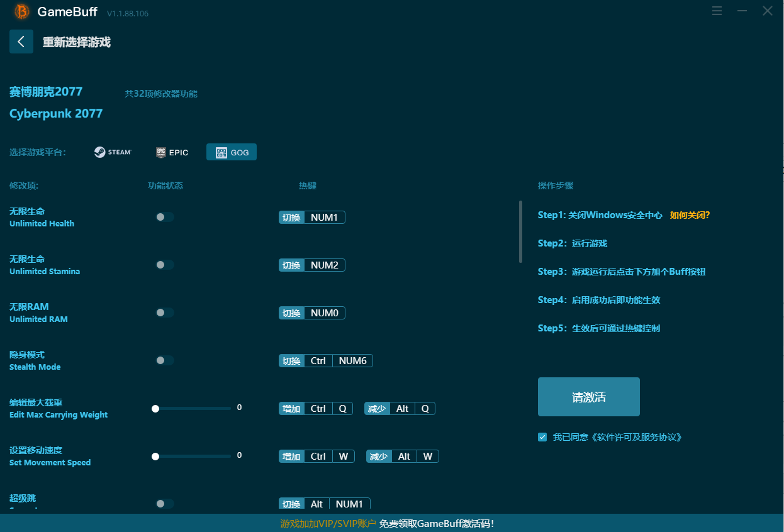This screenshot has height=532, width=784.
Task: Click the Set Movement Speed slider
Action: (191, 456)
